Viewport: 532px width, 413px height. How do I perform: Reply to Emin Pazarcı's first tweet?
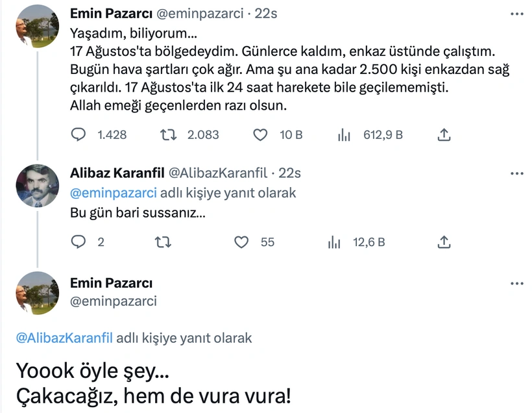click(x=78, y=135)
